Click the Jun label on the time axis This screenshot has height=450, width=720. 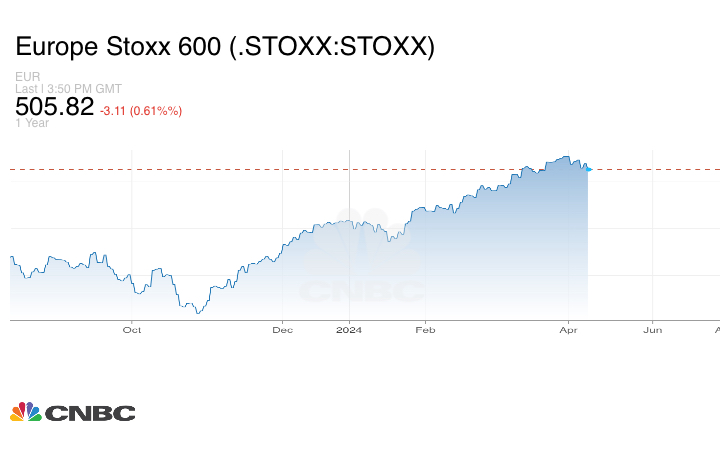[652, 329]
